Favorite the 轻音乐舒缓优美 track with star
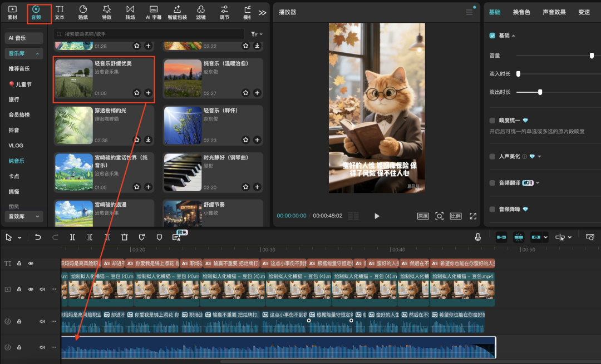 (x=136, y=93)
